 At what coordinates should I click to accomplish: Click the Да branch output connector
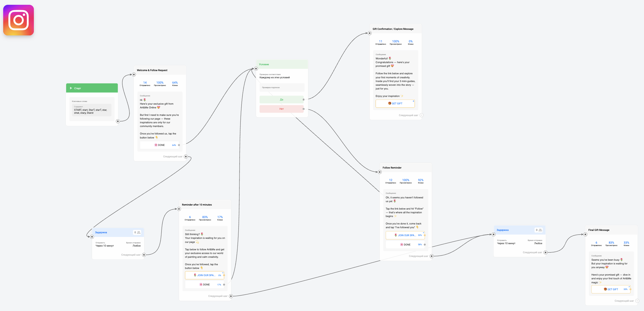[303, 100]
